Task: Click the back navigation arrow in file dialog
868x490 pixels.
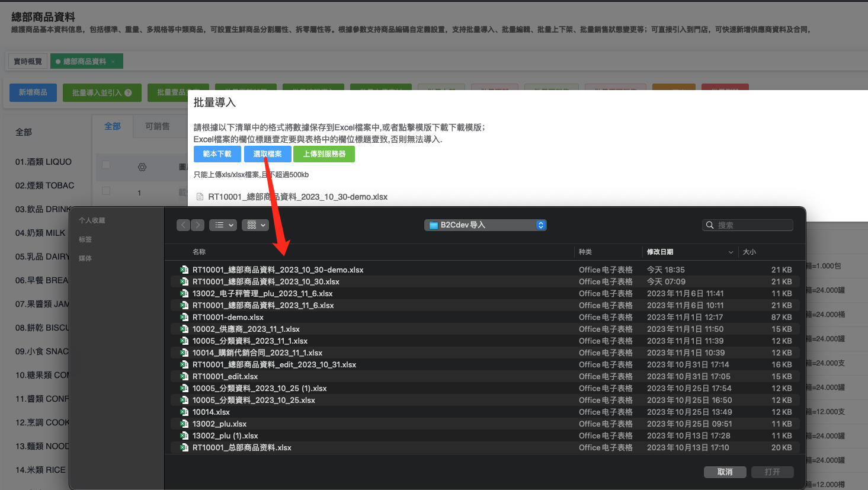Action: [183, 225]
